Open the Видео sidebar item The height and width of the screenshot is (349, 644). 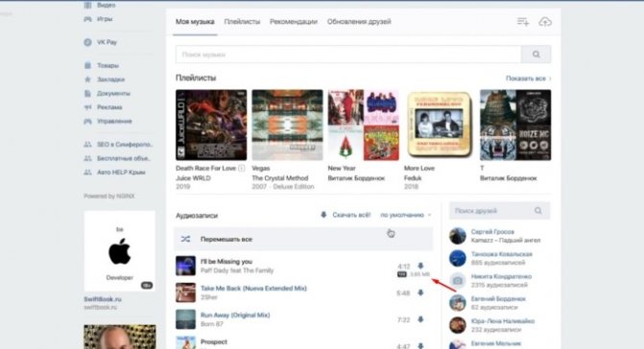coord(107,6)
